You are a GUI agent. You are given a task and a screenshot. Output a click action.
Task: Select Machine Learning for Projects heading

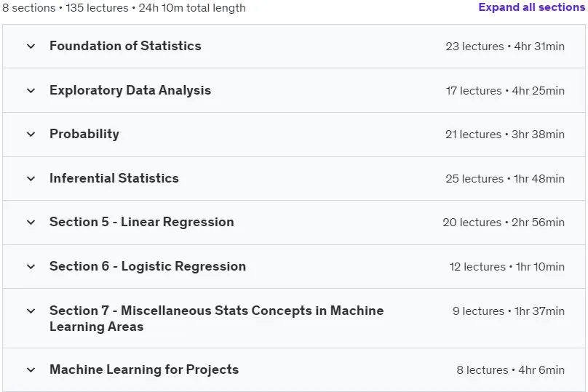click(x=144, y=369)
